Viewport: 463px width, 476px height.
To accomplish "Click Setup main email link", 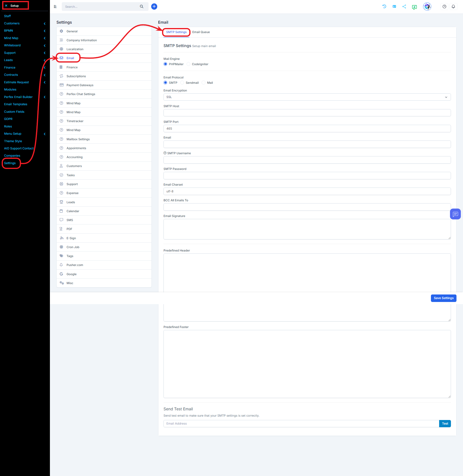I will tap(204, 46).
